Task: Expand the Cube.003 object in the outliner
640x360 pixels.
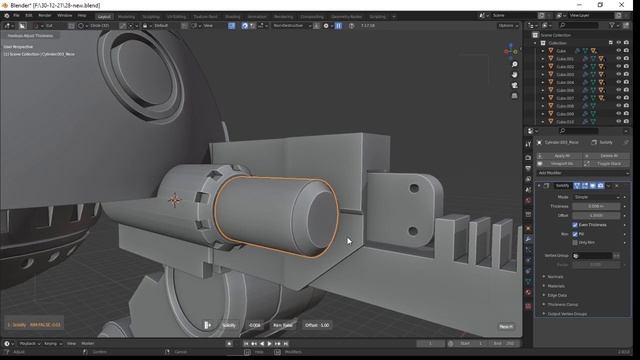Action: tap(543, 75)
